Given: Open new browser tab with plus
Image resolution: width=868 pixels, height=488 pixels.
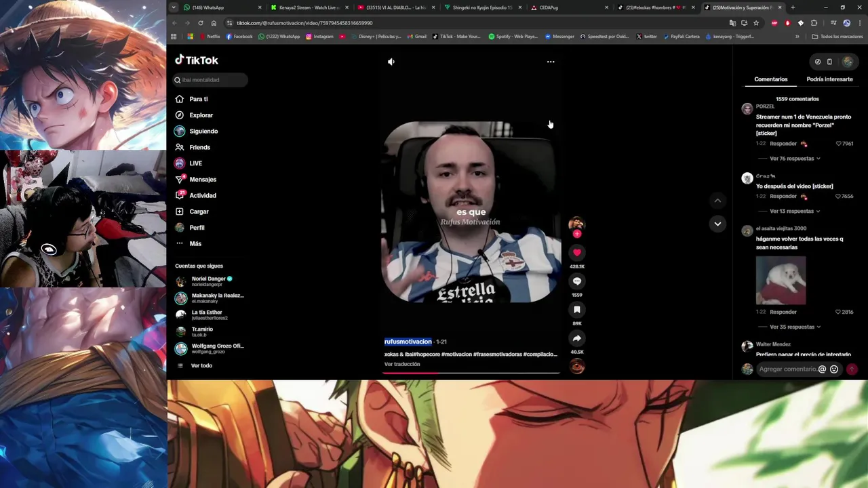Looking at the screenshot, I should [793, 7].
